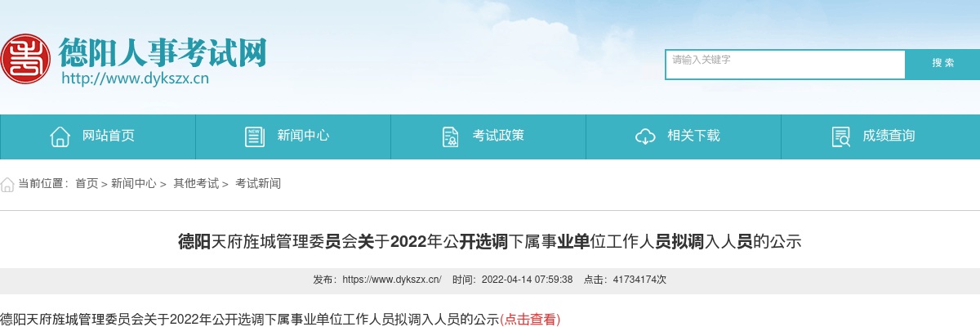The height and width of the screenshot is (327, 980).
Task: Click the house icon beside 网站首页
Action: [60, 137]
